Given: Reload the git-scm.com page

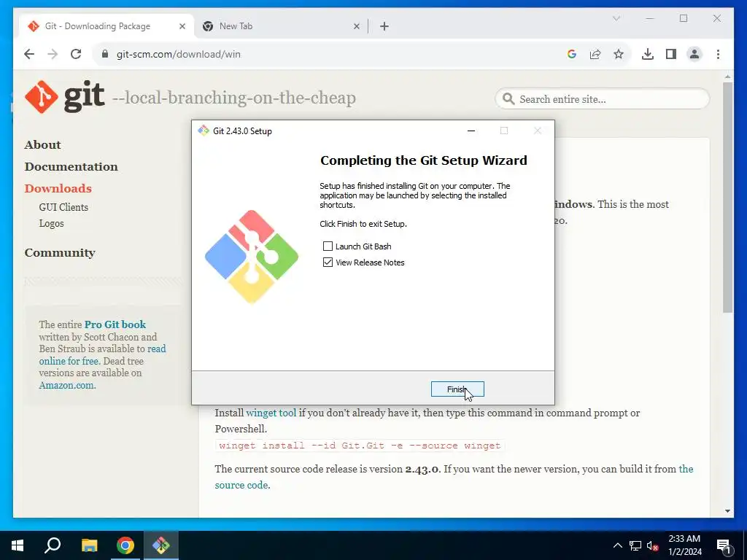Looking at the screenshot, I should (76, 54).
